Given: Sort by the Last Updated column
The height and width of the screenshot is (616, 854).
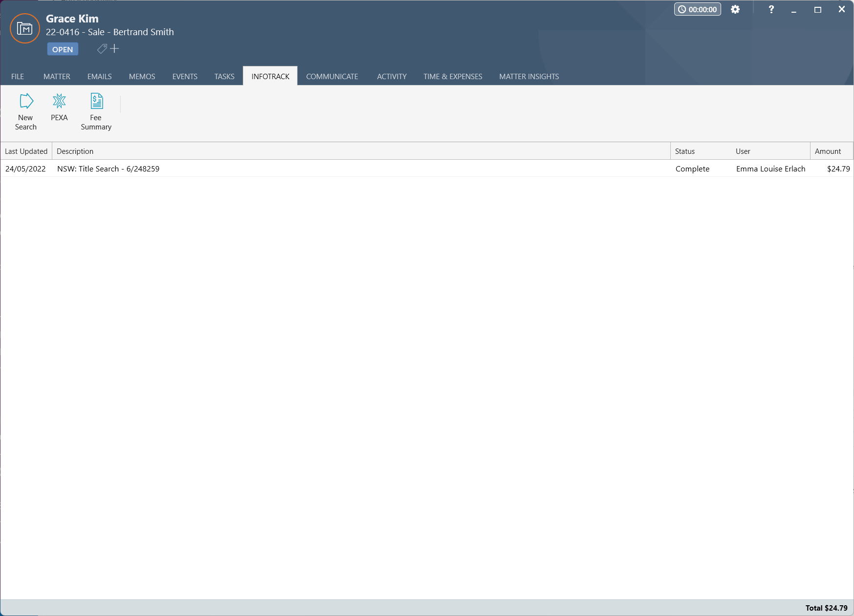Looking at the screenshot, I should pos(26,151).
